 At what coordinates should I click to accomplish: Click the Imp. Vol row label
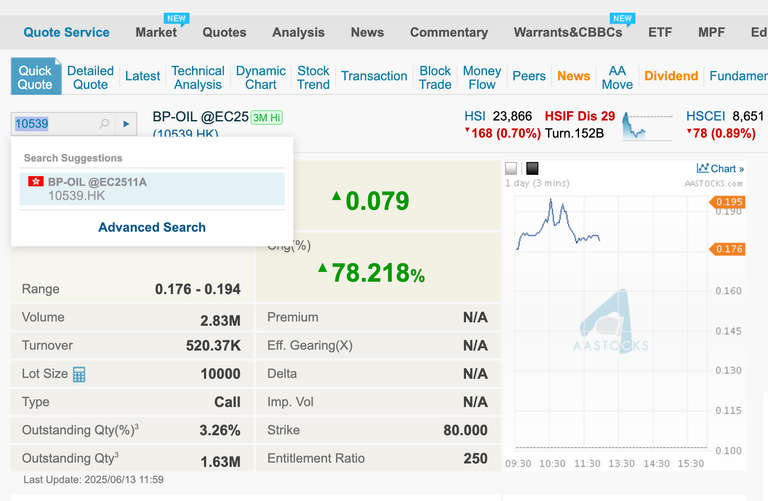click(x=290, y=402)
